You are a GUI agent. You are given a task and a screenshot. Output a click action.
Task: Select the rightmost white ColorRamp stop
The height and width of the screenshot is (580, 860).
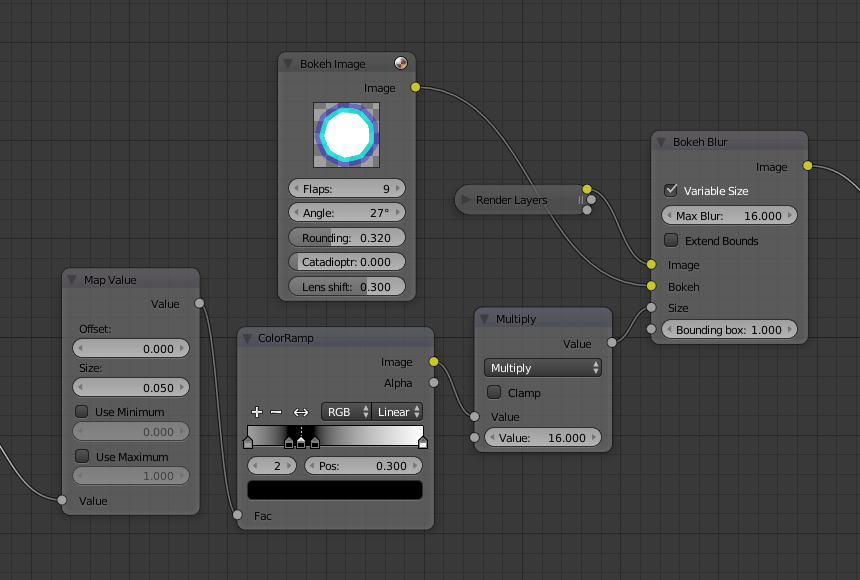pos(422,442)
